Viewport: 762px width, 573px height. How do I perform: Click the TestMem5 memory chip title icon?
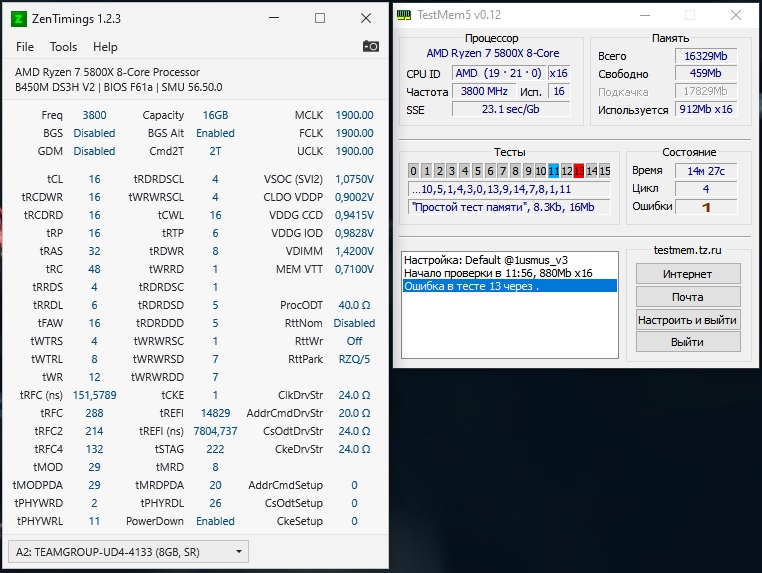(404, 15)
